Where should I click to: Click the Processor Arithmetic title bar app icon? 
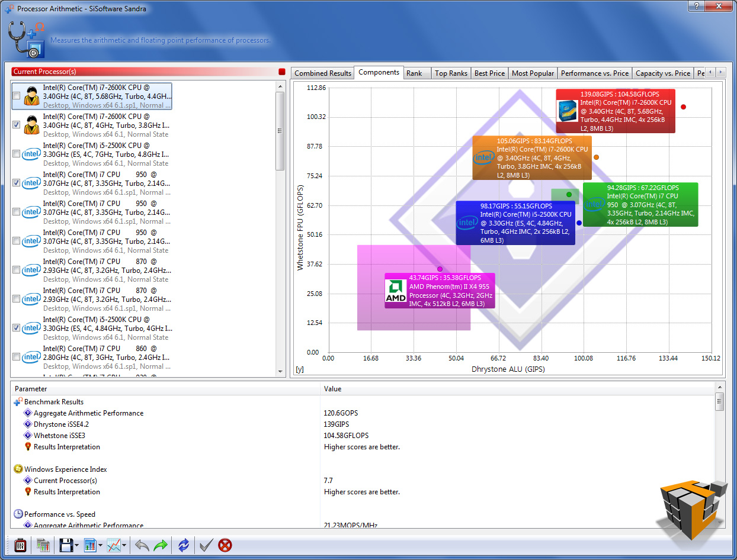click(x=9, y=9)
